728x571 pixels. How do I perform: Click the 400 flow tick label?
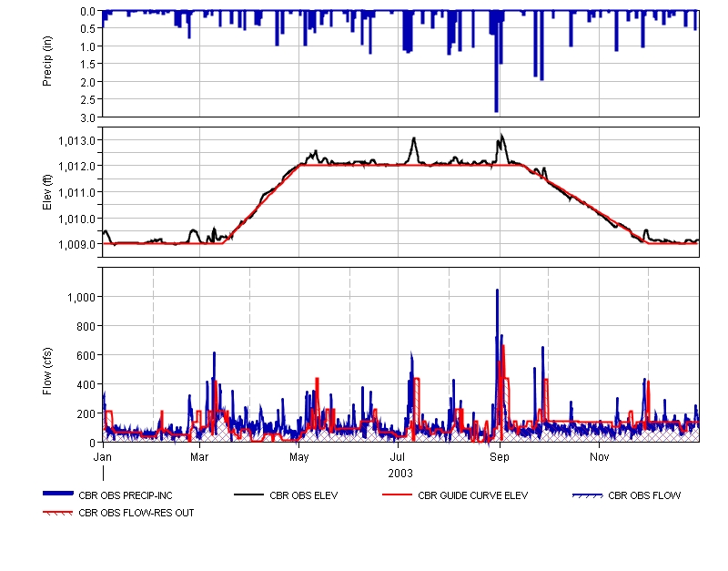point(86,384)
